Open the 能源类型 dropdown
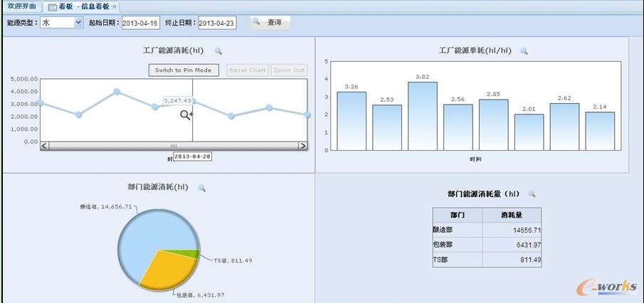644x303 pixels. click(x=78, y=23)
